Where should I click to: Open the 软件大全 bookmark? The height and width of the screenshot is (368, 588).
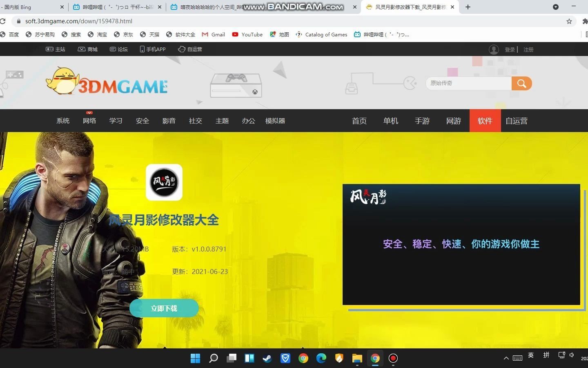click(x=180, y=35)
